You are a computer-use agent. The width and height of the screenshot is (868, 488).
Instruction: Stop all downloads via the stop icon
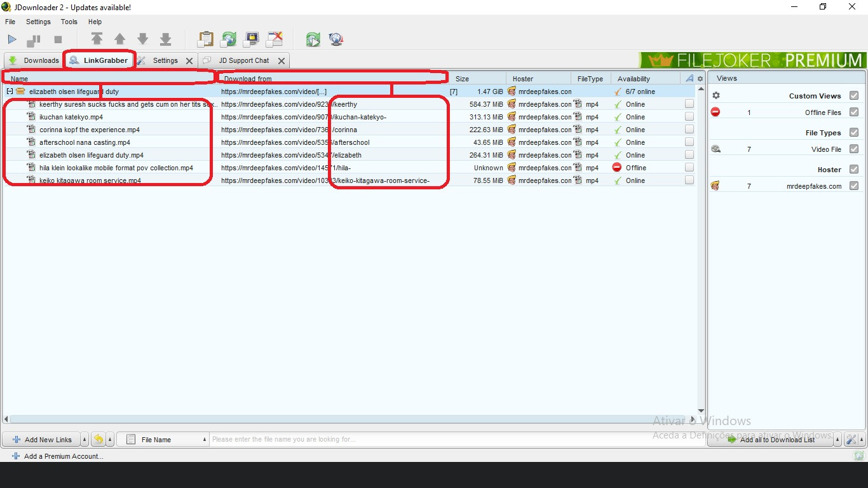[58, 39]
